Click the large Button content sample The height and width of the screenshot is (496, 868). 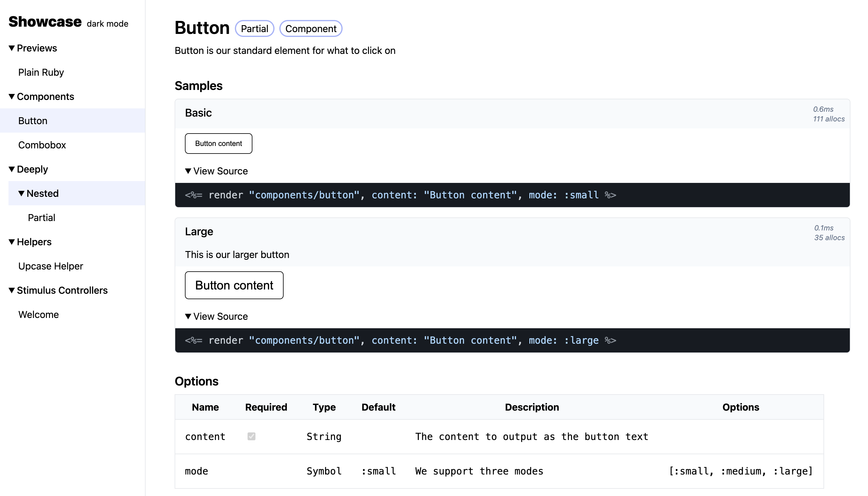234,285
